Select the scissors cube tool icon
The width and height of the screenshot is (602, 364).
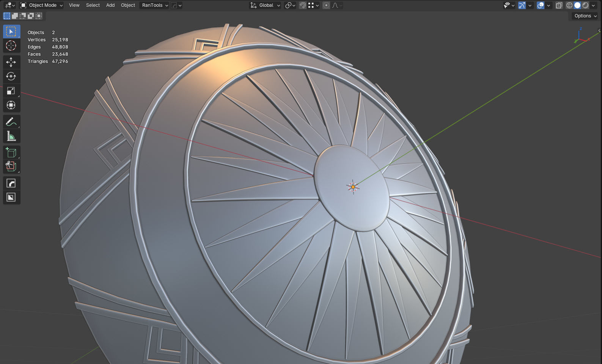(11, 167)
